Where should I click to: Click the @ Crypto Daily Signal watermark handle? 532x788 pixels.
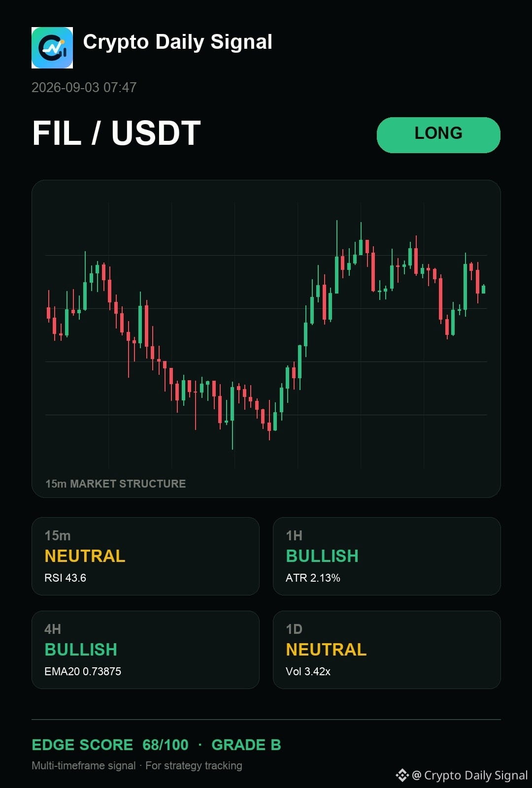tap(470, 775)
